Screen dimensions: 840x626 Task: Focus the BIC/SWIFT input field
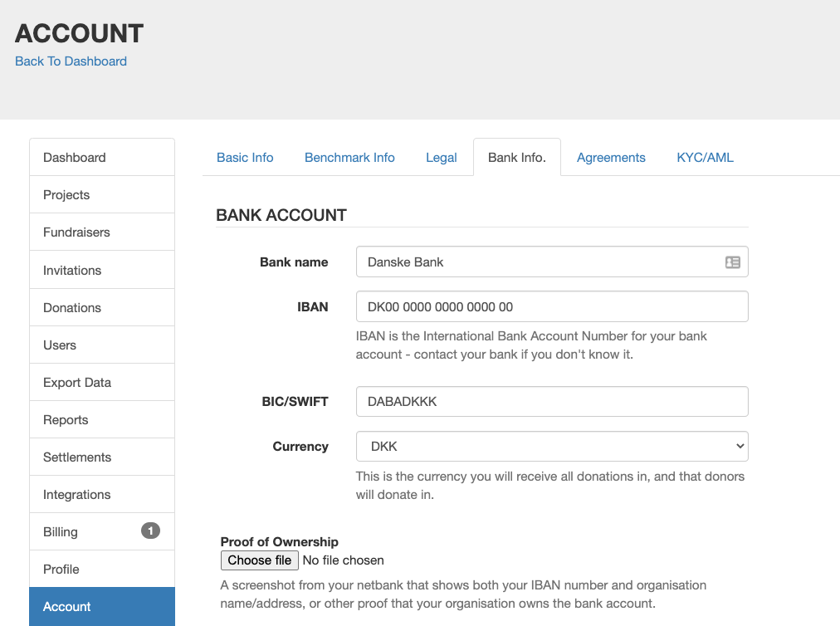click(552, 402)
